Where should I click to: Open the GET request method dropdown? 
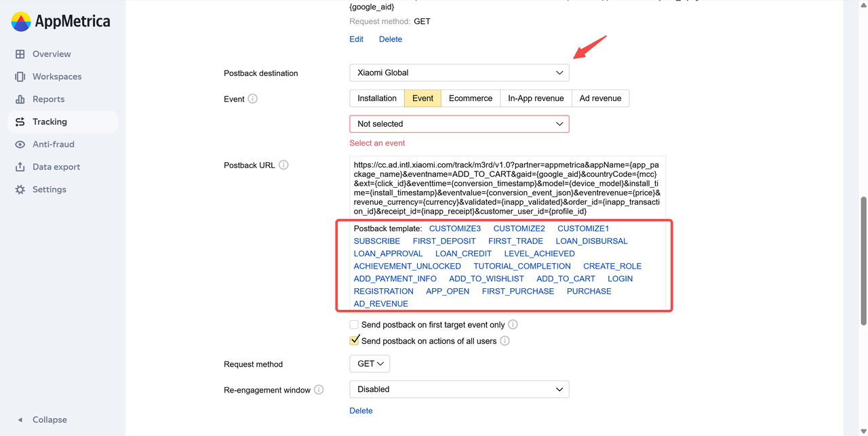[x=370, y=364]
